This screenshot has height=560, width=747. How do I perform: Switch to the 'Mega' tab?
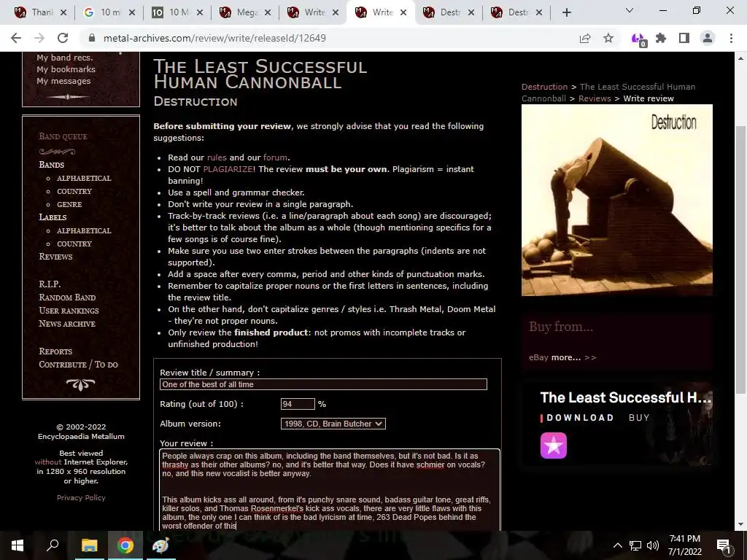pos(245,13)
